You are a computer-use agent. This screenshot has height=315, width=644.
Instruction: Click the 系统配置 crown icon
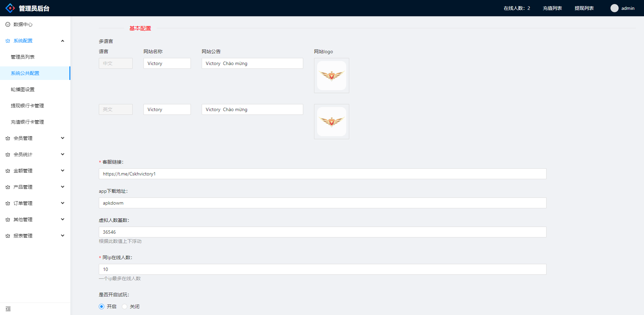8,41
